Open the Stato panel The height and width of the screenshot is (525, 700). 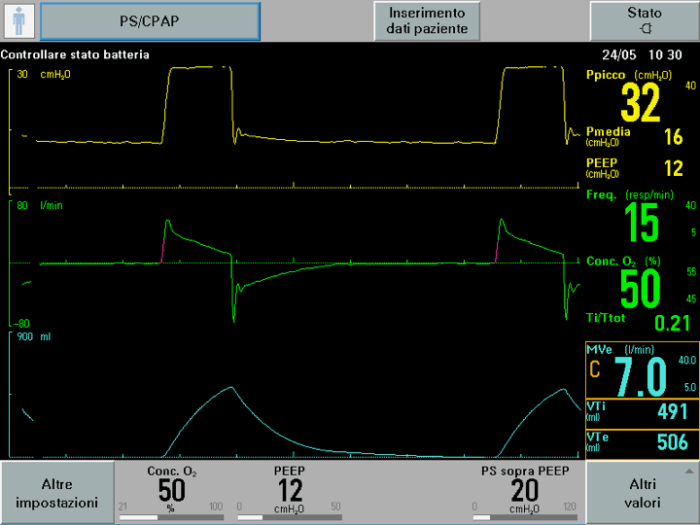tap(644, 21)
